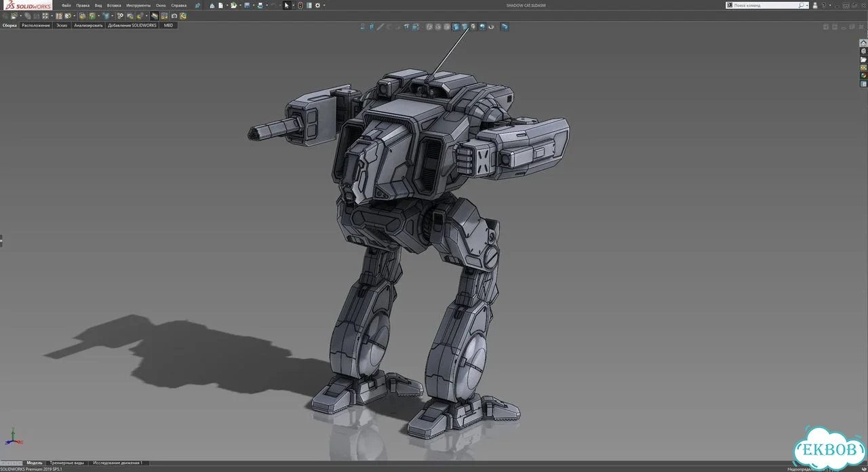Open the Справка menu
This screenshot has height=472, width=868.
[x=178, y=5]
